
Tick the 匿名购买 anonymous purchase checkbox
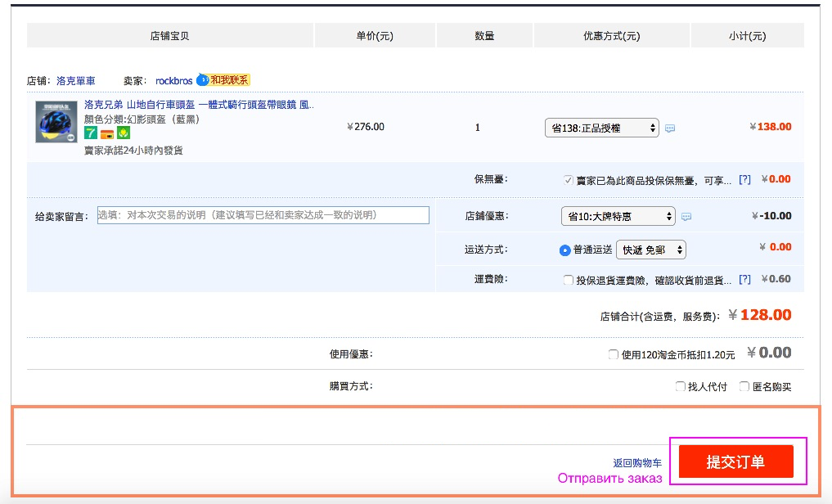pos(744,386)
